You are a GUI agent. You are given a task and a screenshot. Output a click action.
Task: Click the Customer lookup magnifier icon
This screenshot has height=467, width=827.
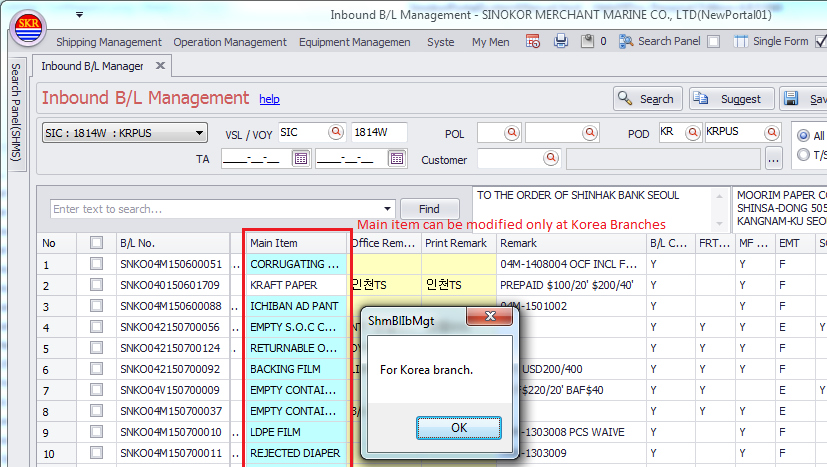point(550,158)
